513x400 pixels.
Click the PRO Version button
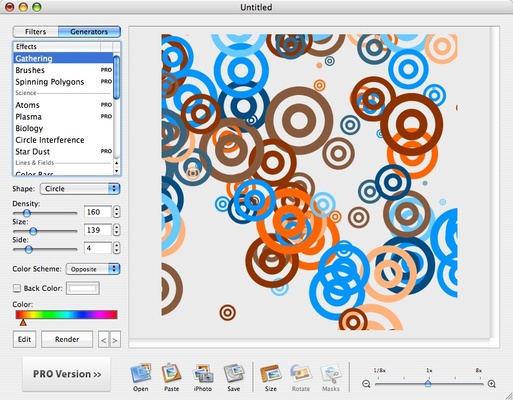pos(66,374)
